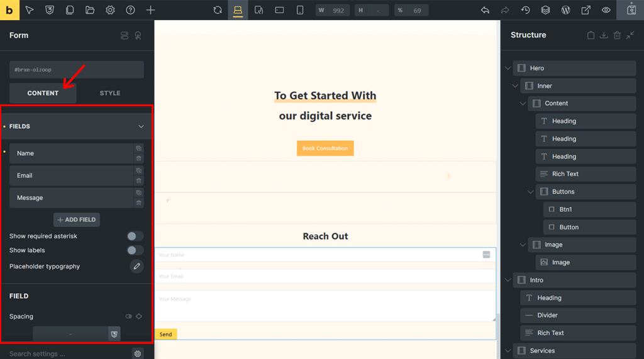
Task: Edit Placeholder typography pencil icon
Action: [136, 266]
